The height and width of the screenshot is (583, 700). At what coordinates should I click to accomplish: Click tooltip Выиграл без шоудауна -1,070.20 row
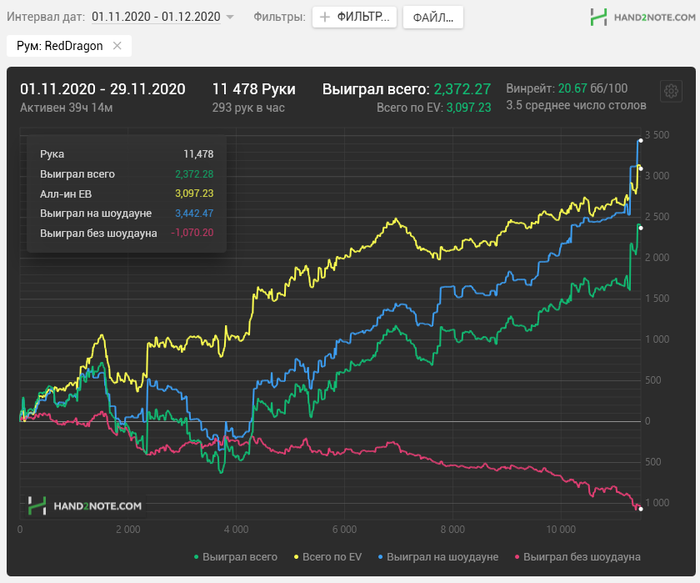click(127, 233)
